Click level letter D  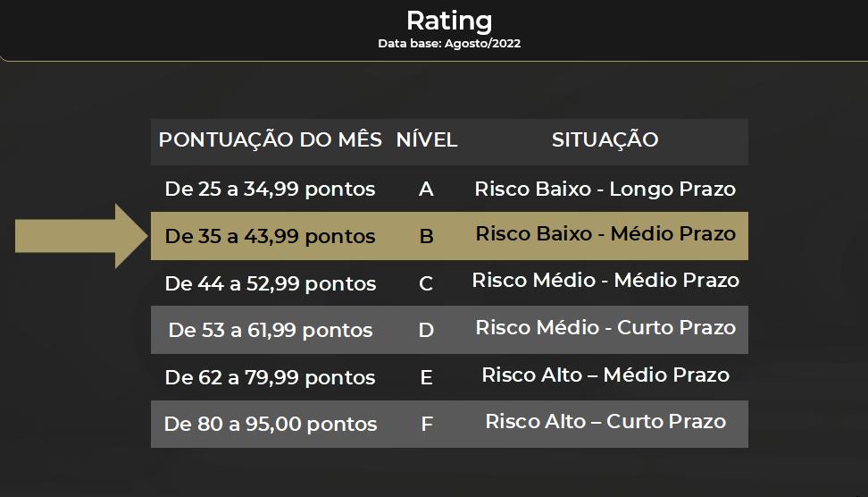(426, 330)
